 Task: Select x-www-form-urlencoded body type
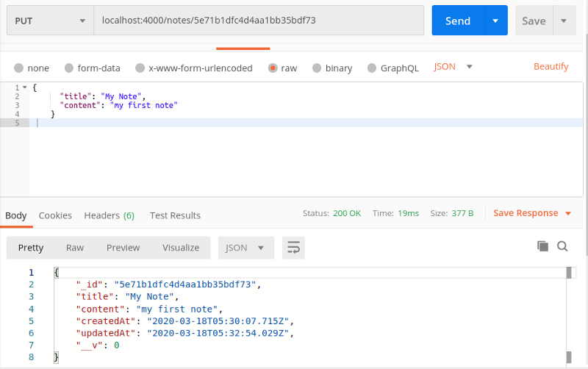point(140,68)
